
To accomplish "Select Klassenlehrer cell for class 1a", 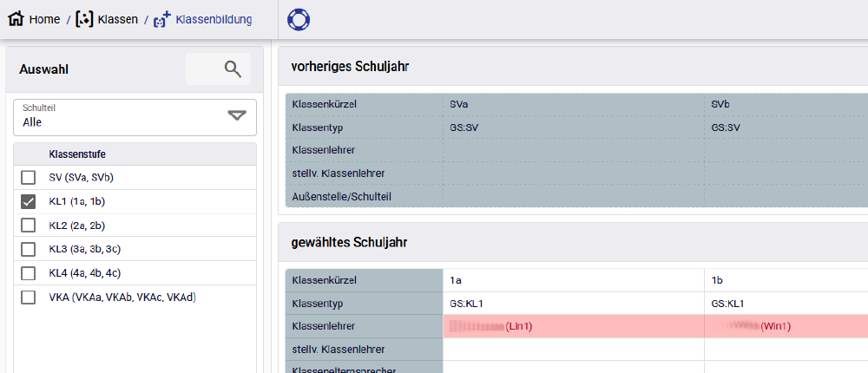I will tap(573, 326).
